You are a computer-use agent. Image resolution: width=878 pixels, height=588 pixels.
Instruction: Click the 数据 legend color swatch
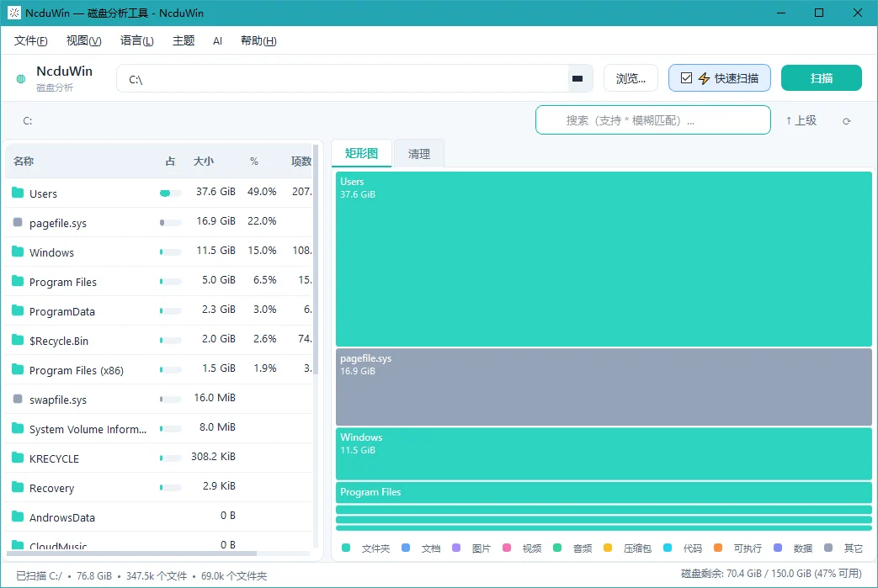[x=778, y=548]
